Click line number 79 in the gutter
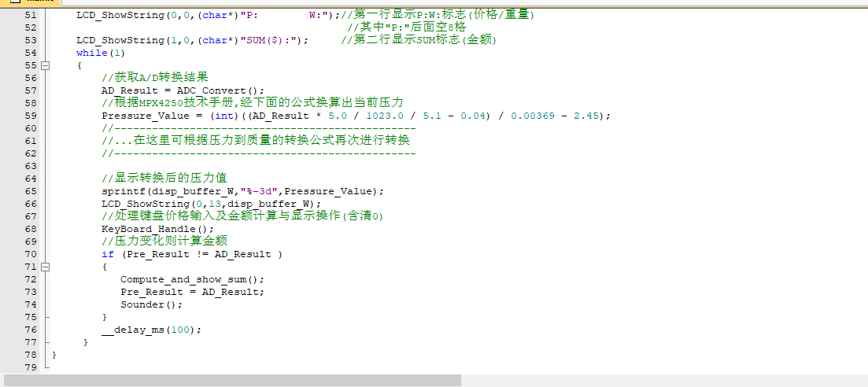Viewport: 868px width, 387px height. click(x=31, y=367)
